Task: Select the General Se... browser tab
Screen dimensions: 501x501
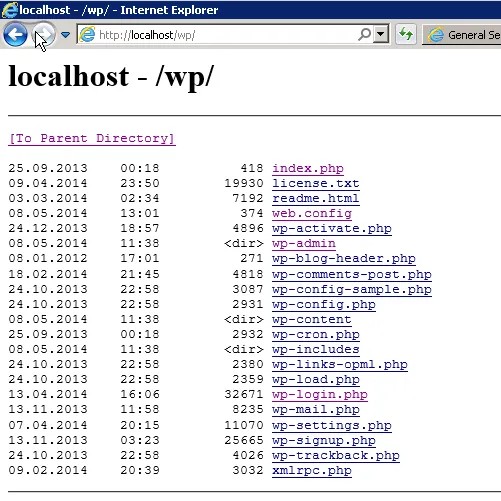Action: click(x=462, y=34)
